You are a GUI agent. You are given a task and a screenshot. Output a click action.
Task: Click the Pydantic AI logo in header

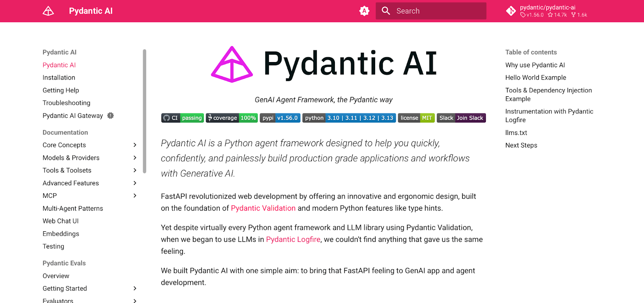pyautogui.click(x=48, y=11)
